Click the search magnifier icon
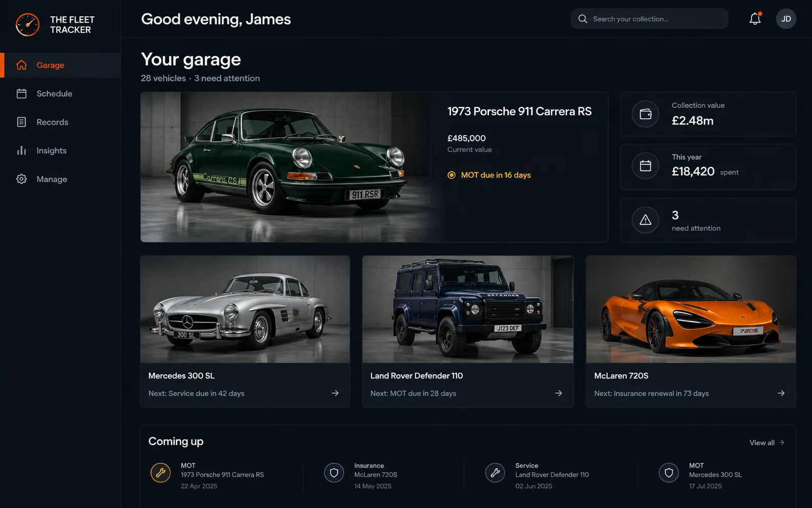Image resolution: width=812 pixels, height=508 pixels. [583, 19]
